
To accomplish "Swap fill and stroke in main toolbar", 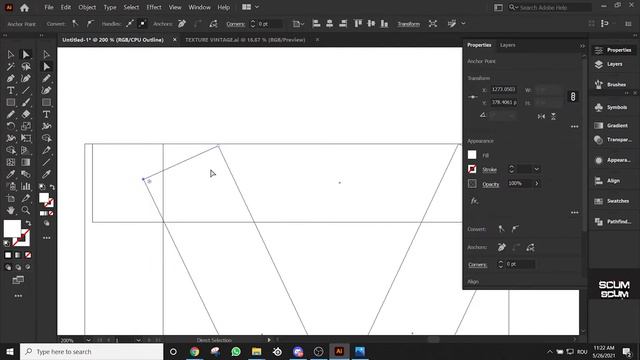I will coord(28,223).
